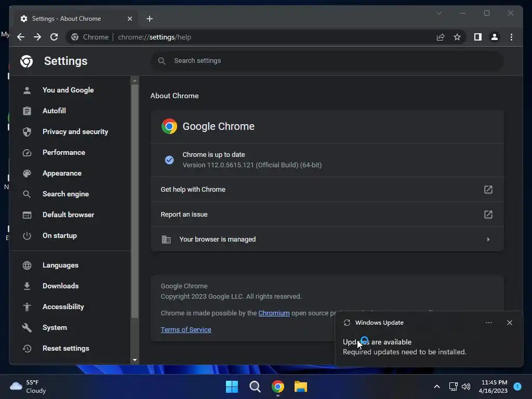This screenshot has width=532, height=399.
Task: Open the Chromium link
Action: point(274,313)
